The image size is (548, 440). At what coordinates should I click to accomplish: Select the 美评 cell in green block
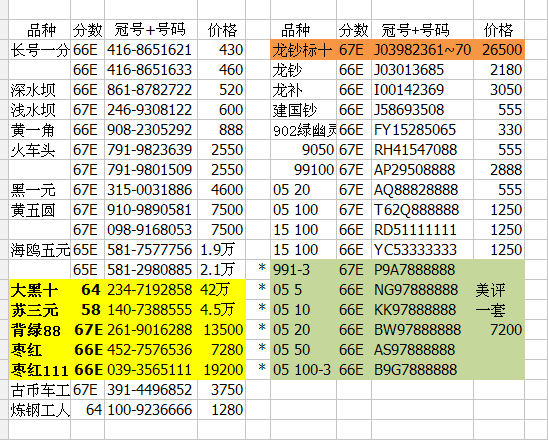coord(499,290)
